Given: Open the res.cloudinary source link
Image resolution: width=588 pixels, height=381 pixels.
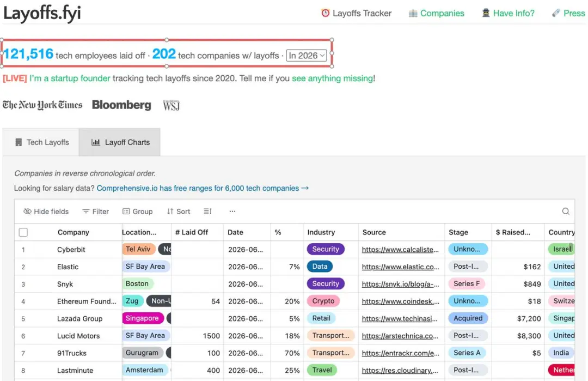Looking at the screenshot, I should (400, 371).
